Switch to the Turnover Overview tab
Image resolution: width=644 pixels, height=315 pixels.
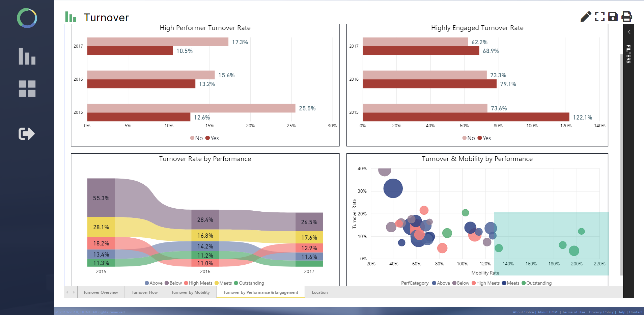(101, 292)
